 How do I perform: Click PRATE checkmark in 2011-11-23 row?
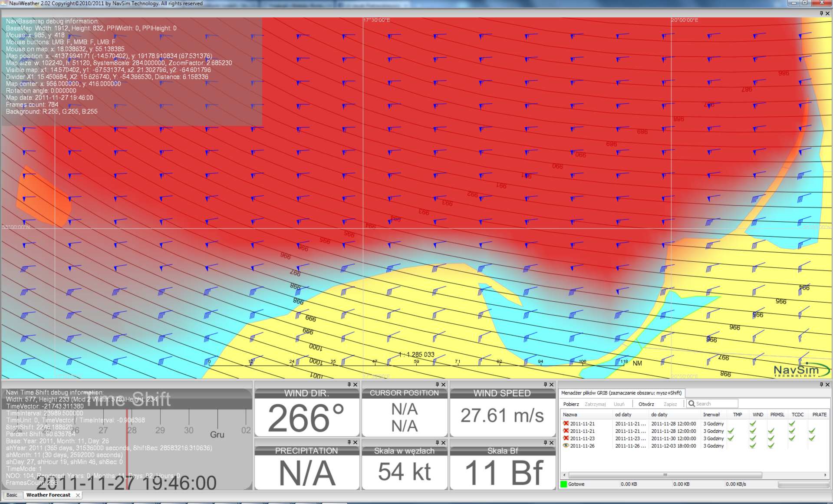(811, 438)
